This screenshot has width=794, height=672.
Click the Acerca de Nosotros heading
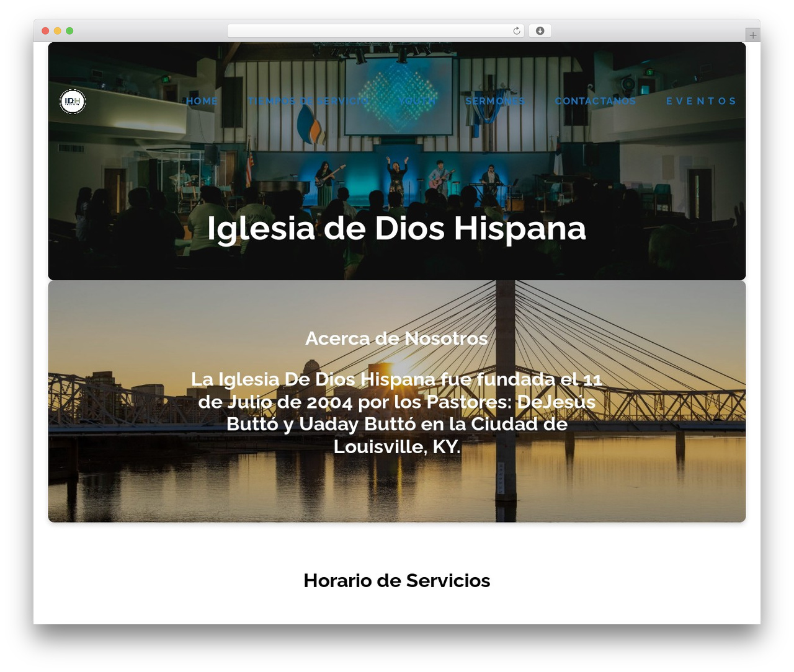pyautogui.click(x=396, y=338)
